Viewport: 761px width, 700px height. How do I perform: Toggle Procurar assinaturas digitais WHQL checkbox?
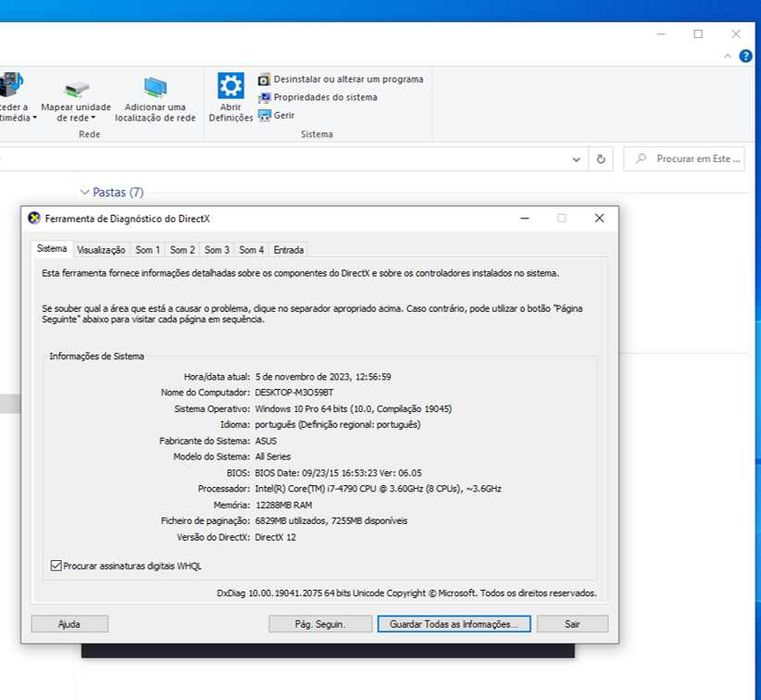pos(56,566)
